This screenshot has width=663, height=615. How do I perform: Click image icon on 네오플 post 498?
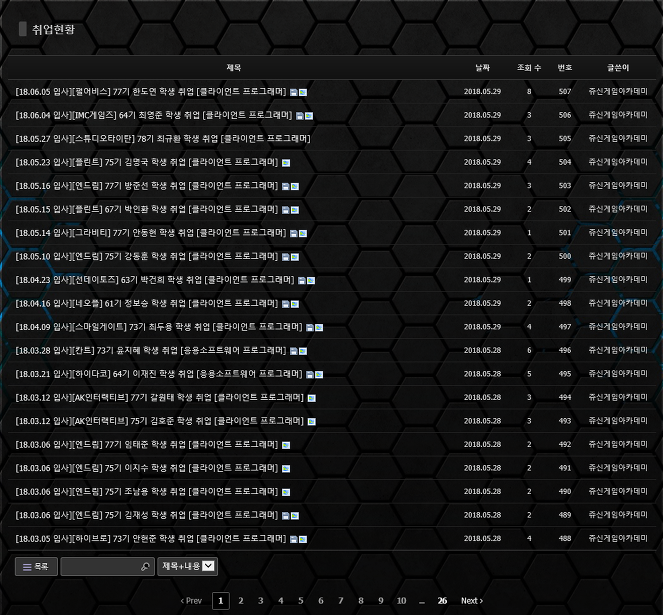tap(295, 304)
